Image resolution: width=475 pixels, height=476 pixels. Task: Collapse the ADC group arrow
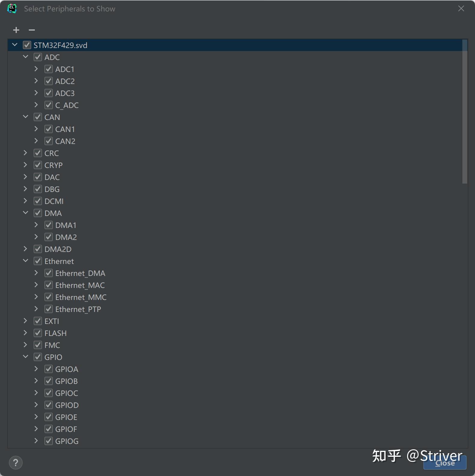26,57
